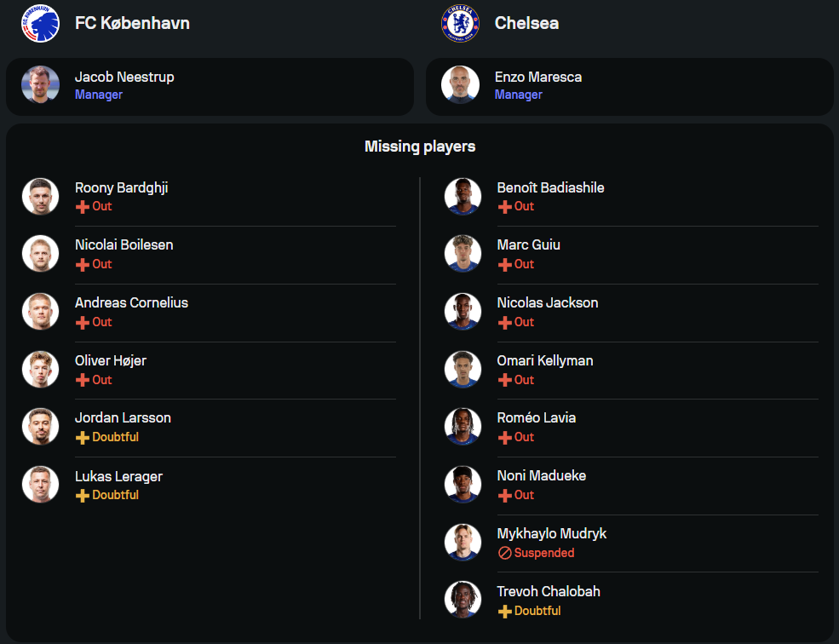
Task: Open the FC København team page
Action: click(132, 23)
